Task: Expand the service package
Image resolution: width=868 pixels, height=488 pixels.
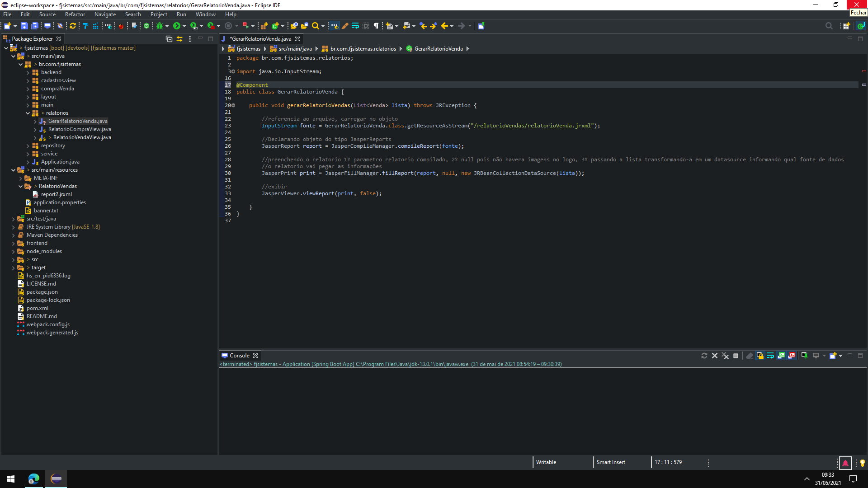Action: tap(28, 154)
